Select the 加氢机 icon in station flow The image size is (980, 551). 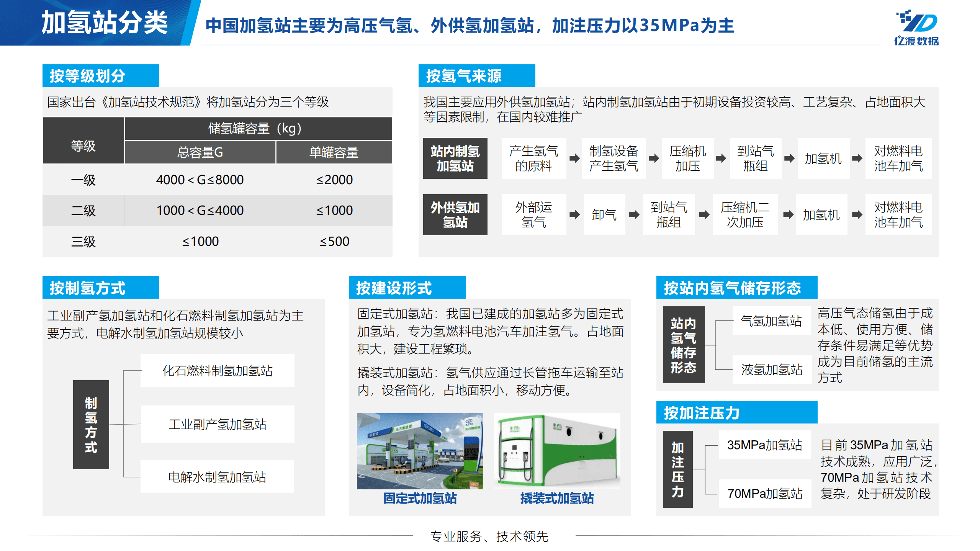(x=823, y=159)
